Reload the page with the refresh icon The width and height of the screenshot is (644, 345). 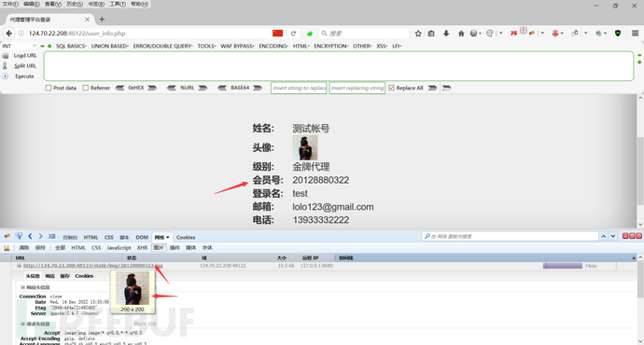tap(293, 34)
